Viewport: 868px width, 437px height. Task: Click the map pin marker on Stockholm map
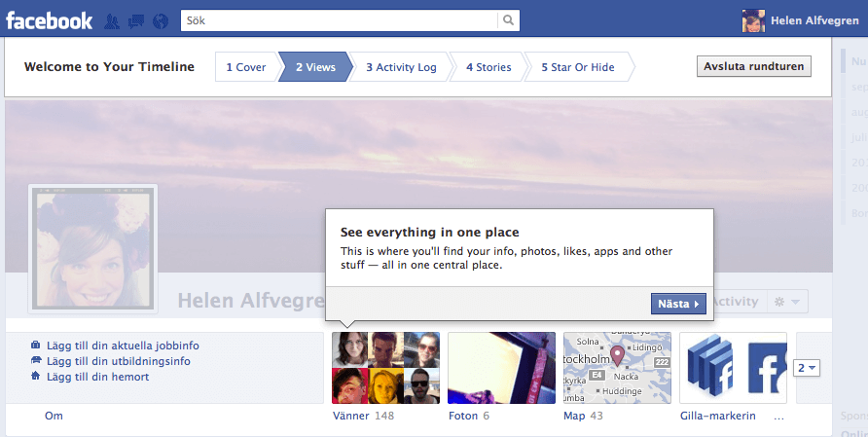tap(617, 355)
